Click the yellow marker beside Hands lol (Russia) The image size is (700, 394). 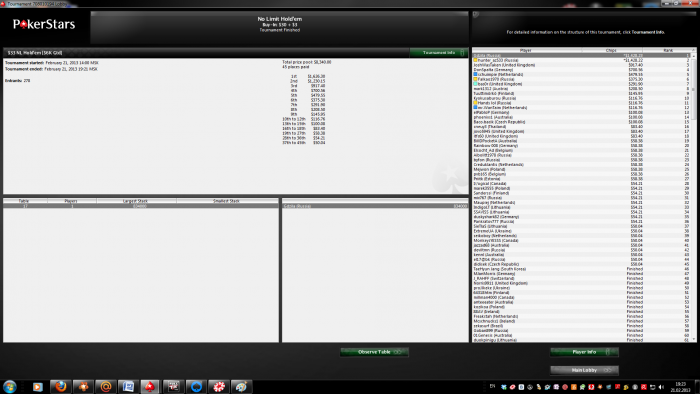point(475,103)
